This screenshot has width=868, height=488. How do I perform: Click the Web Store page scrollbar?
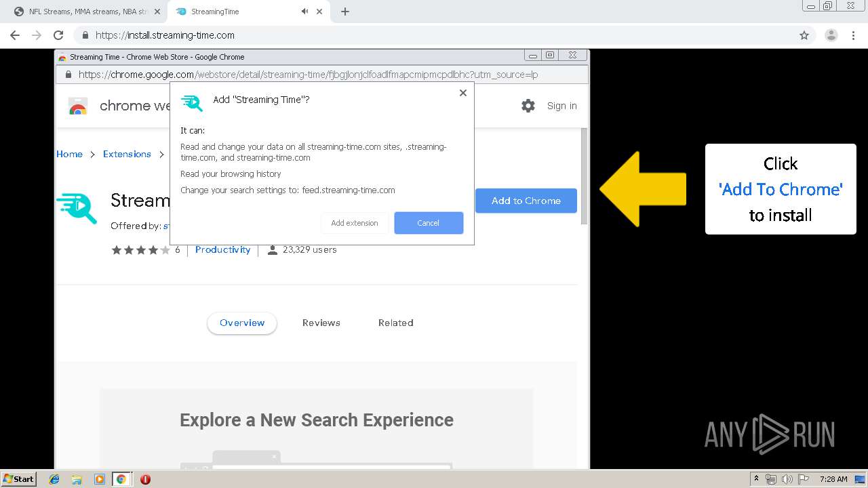[x=583, y=176]
